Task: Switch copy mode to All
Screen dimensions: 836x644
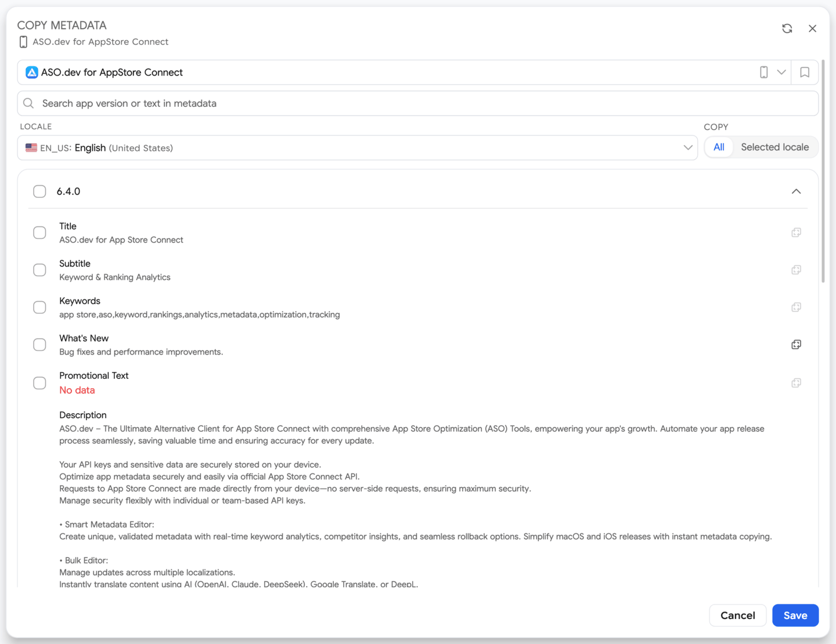Action: [719, 147]
